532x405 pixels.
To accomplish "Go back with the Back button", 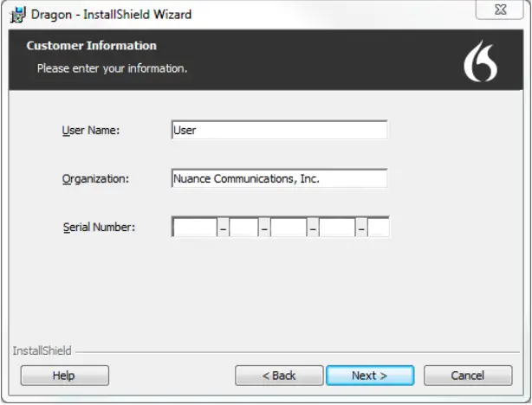I will (x=279, y=376).
